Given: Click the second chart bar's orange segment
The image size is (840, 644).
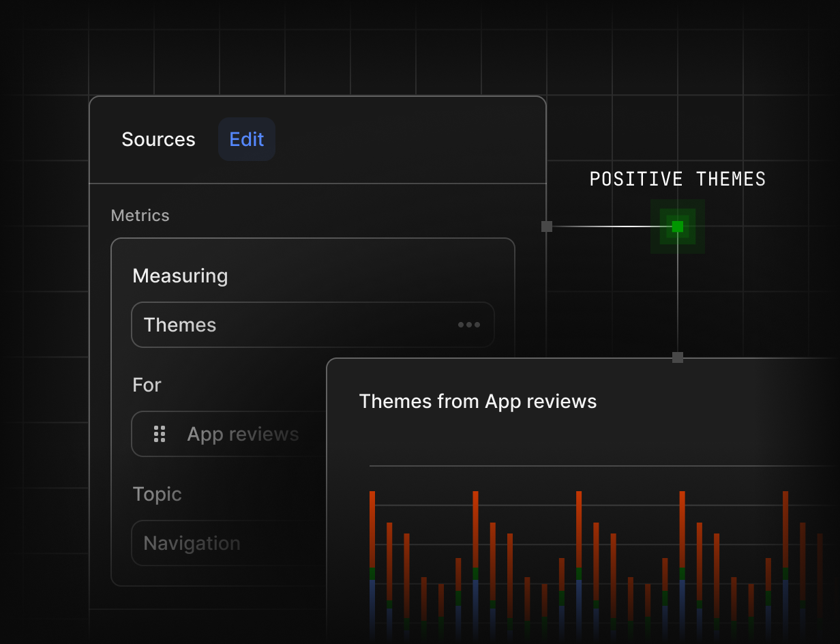Looking at the screenshot, I should tap(389, 559).
